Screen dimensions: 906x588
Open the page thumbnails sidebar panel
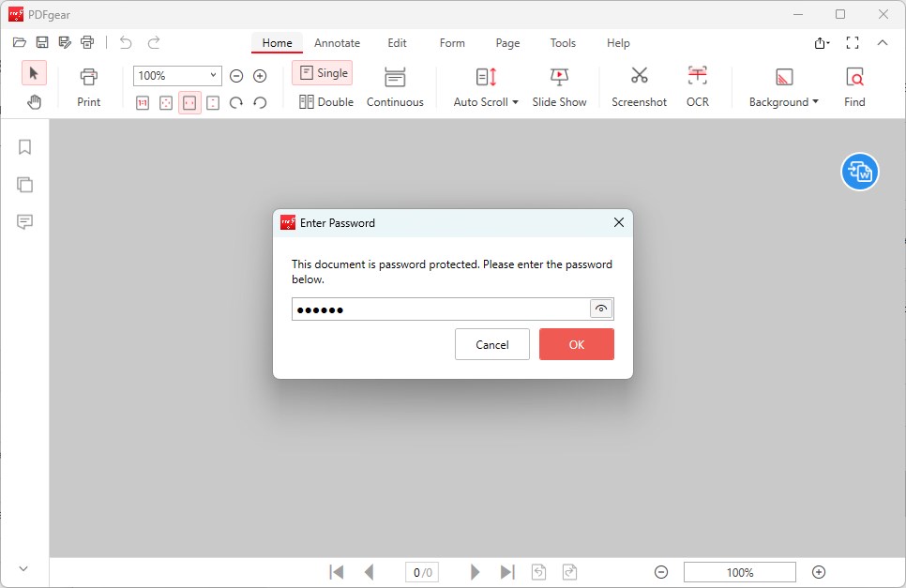coord(25,185)
